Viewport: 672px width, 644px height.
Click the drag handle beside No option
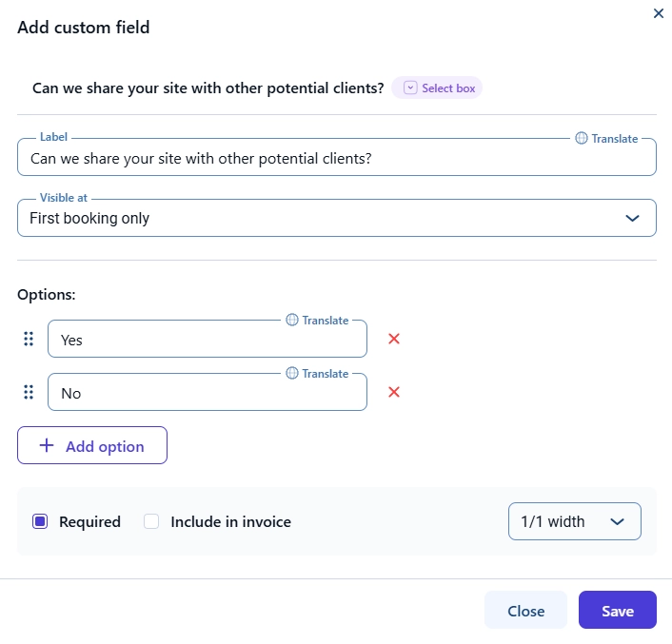pos(29,392)
